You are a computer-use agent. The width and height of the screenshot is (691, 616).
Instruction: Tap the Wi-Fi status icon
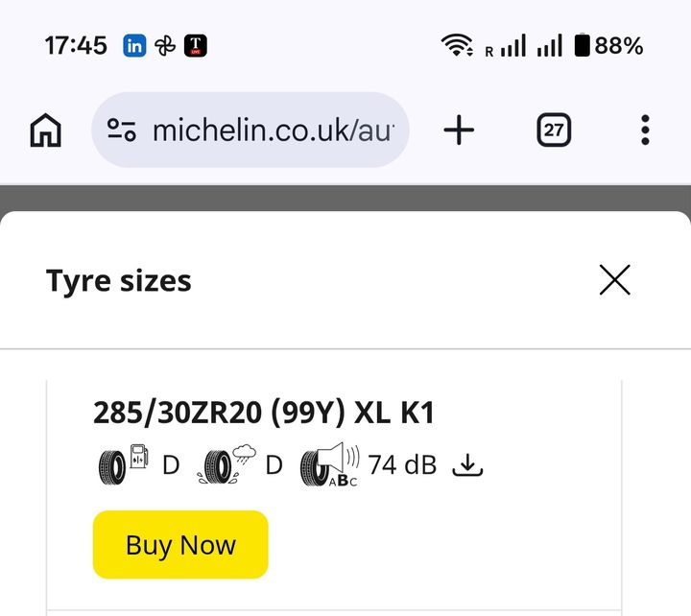[x=459, y=45]
